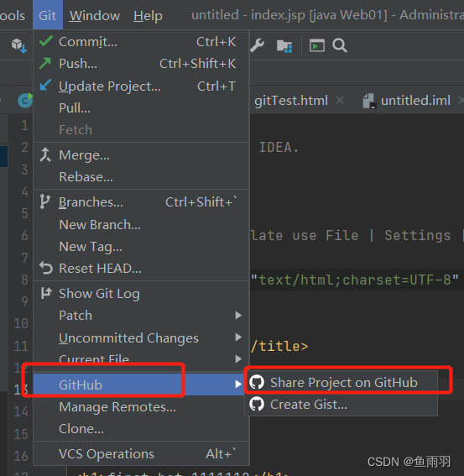Click the search magnifier icon
This screenshot has height=476, width=464.
click(x=340, y=45)
